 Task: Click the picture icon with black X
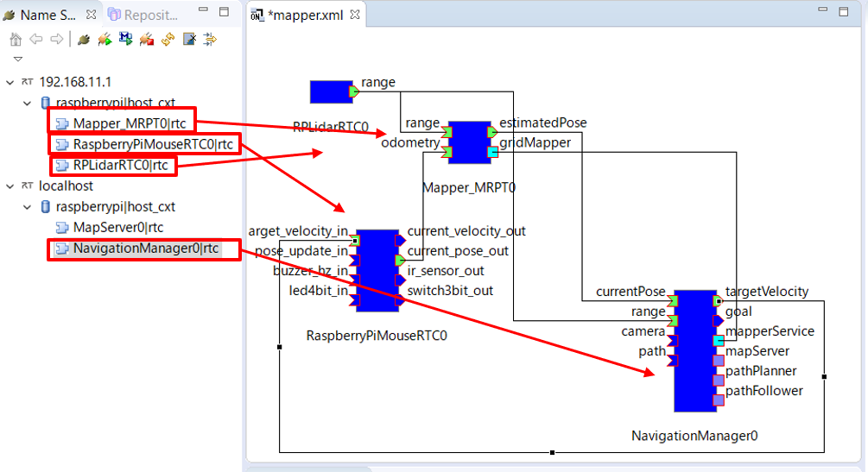189,39
